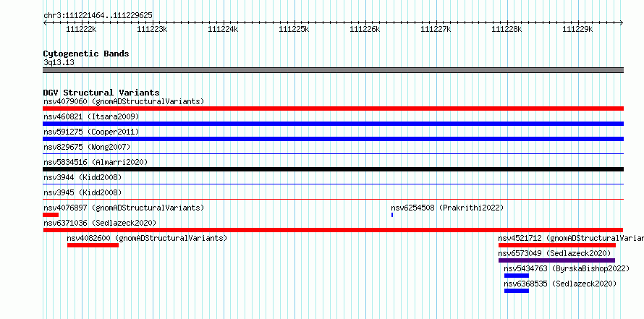This screenshot has width=644, height=319.
Task: Click nsv3944 (Kidd2008) label
Action: (82, 177)
